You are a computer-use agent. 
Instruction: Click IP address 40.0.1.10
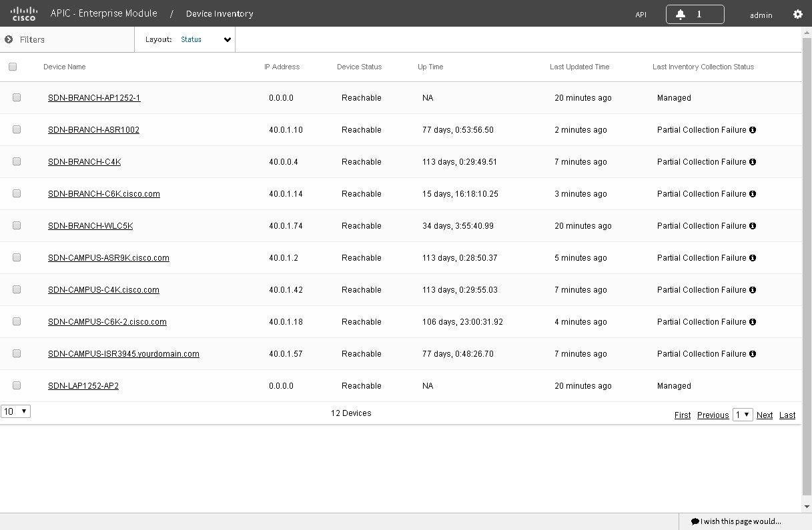(x=286, y=130)
